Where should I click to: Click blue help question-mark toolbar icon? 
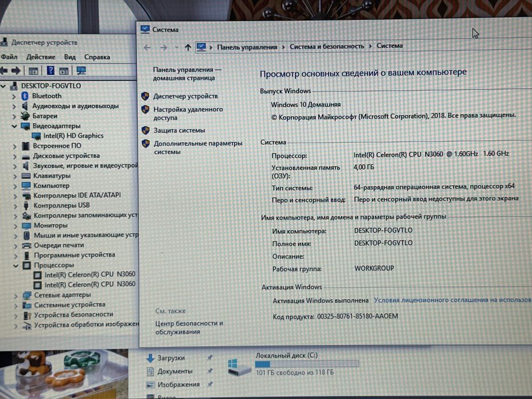click(50, 71)
